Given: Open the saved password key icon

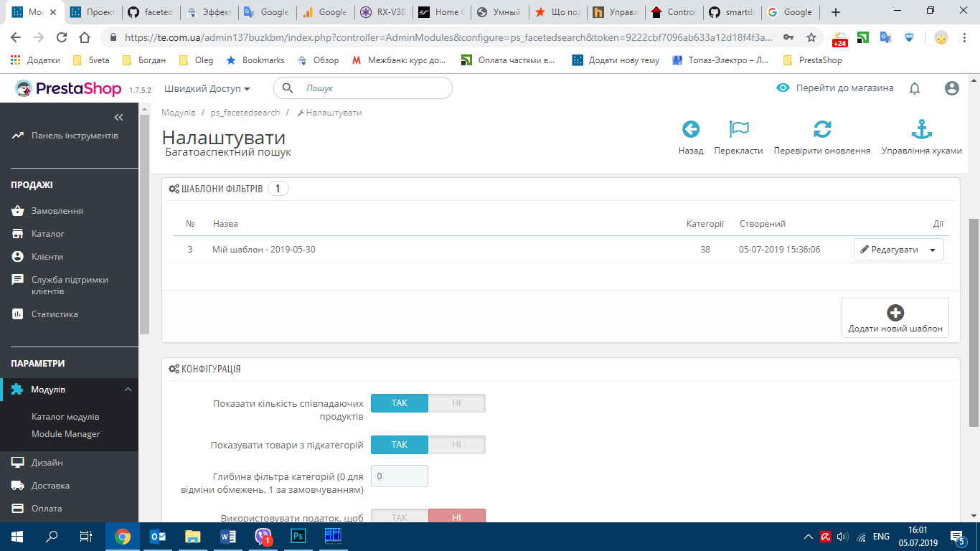Looking at the screenshot, I should tap(788, 37).
